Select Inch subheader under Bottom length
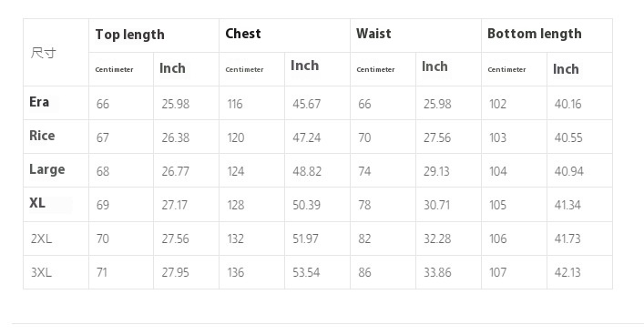Viewport: 644px width, 335px height. point(566,69)
